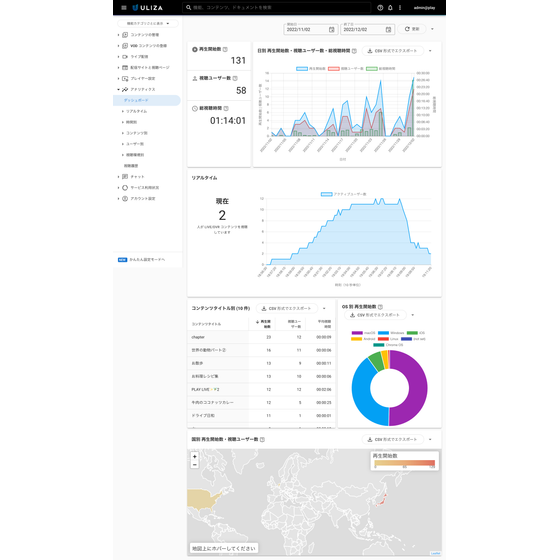The image size is (560, 560).
Task: Open info tooltip next to 再生開始数 card title
Action: click(225, 49)
